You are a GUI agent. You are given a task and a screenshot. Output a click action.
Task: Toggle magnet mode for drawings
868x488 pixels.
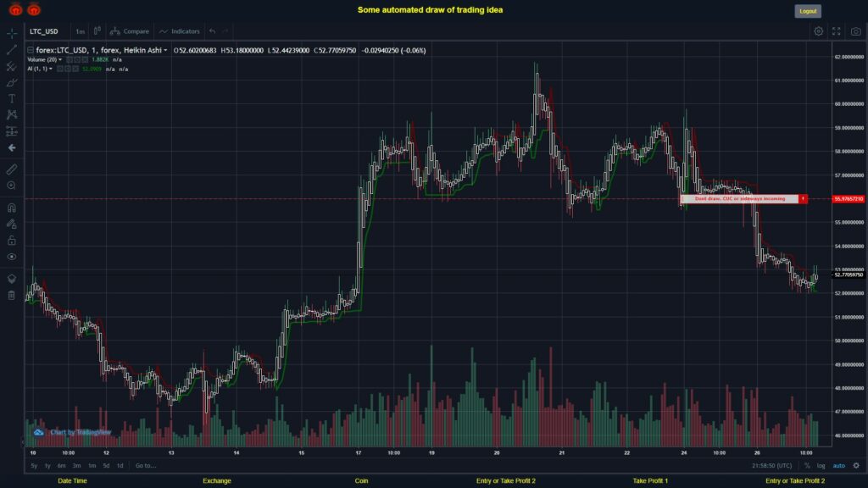(x=12, y=208)
